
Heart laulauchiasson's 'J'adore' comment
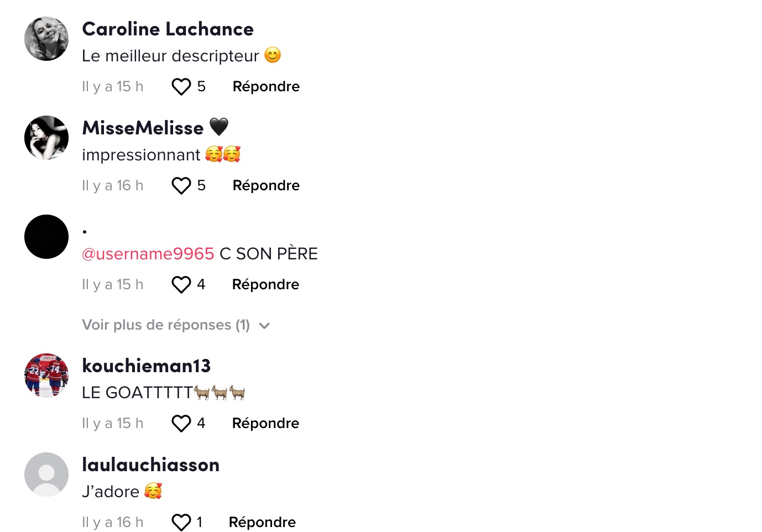coord(181,523)
